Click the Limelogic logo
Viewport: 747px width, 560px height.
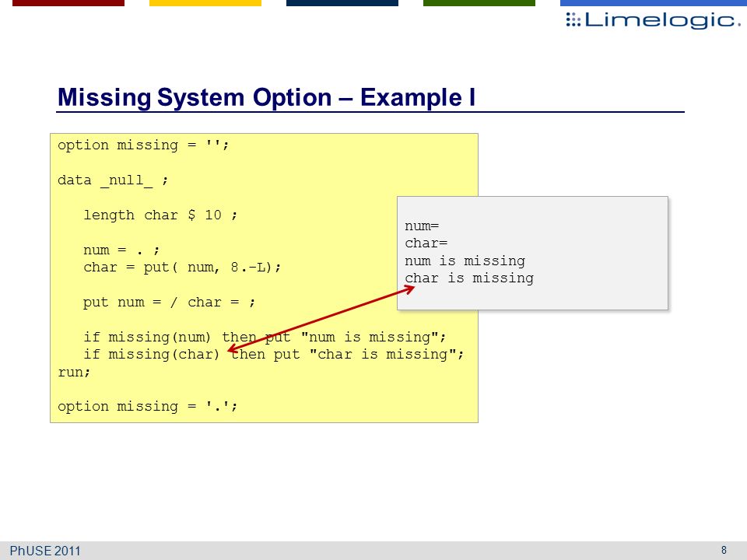pos(653,20)
